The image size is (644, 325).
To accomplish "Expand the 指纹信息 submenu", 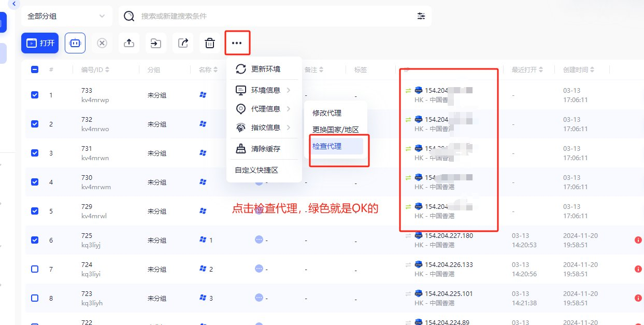I will (264, 128).
